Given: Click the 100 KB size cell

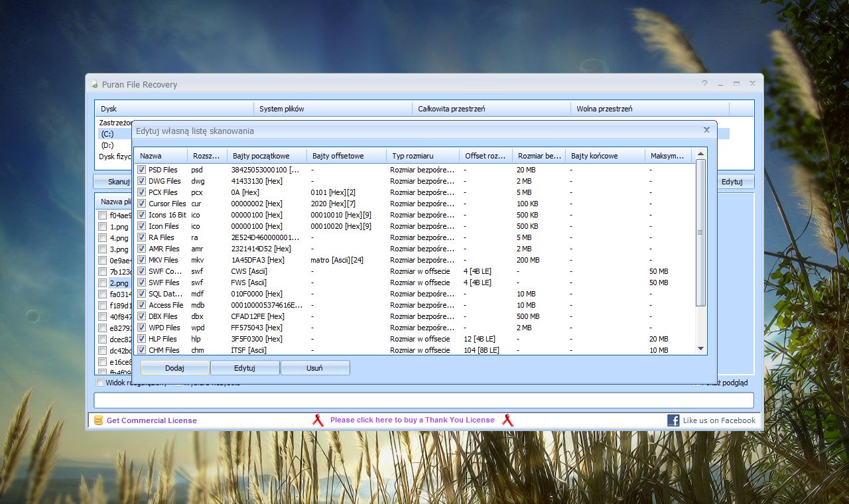Looking at the screenshot, I should point(527,204).
